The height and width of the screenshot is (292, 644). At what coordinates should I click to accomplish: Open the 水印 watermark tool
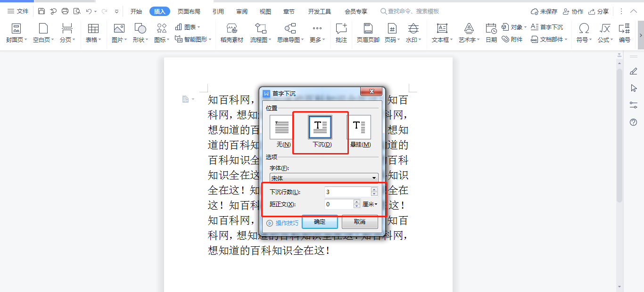pos(413,33)
